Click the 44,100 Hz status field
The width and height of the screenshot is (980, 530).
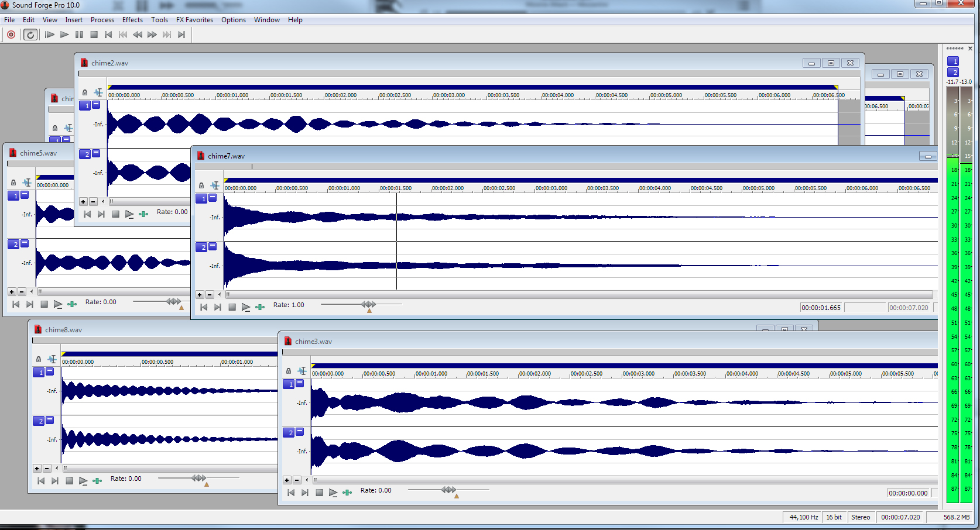[x=803, y=517]
